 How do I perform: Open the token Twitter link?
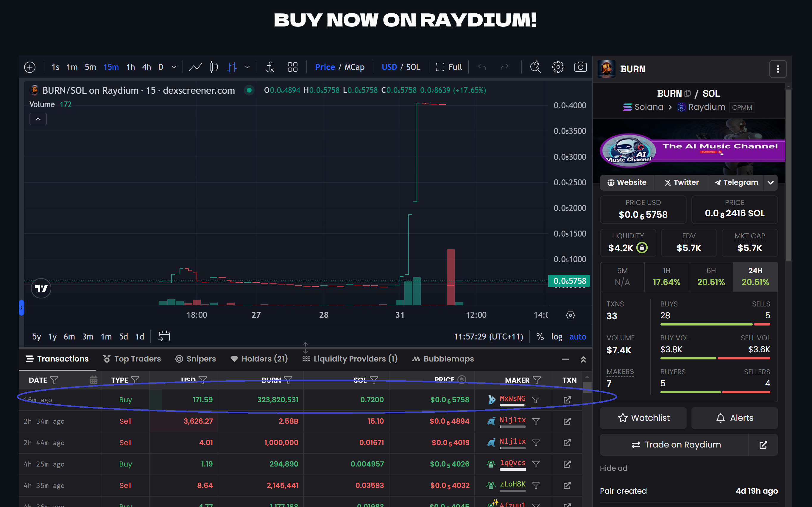(x=682, y=182)
